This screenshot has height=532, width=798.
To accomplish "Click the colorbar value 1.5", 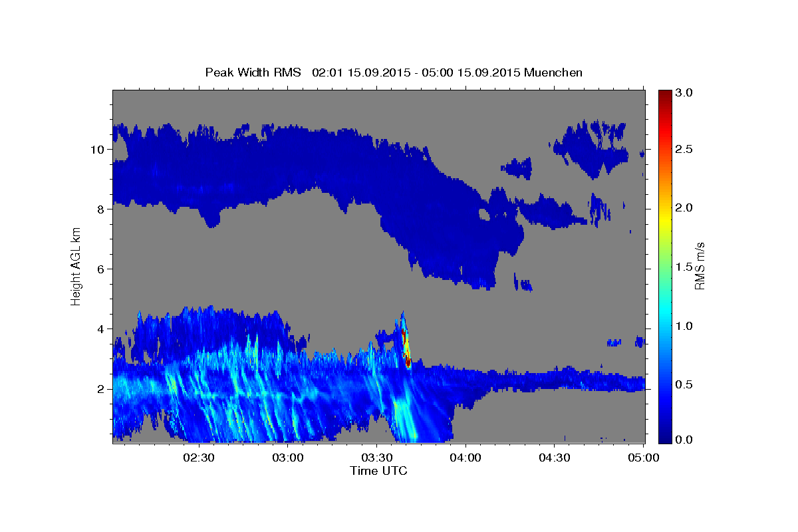I will [x=686, y=267].
